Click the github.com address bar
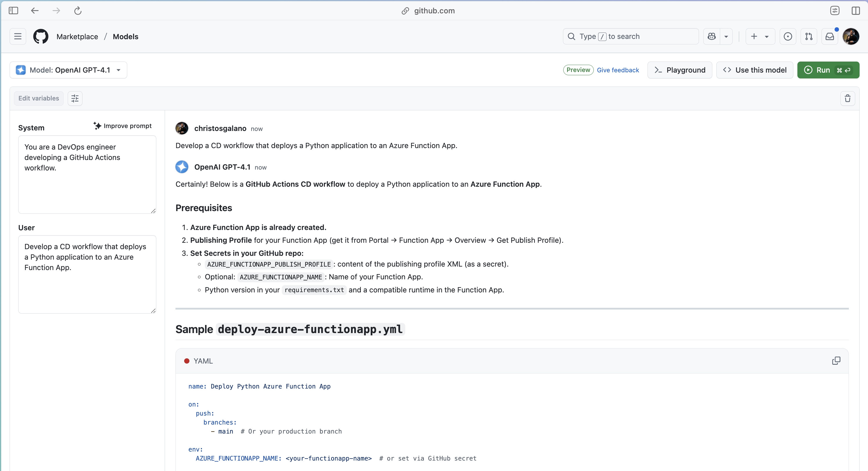Viewport: 868px width, 471px height. click(428, 11)
